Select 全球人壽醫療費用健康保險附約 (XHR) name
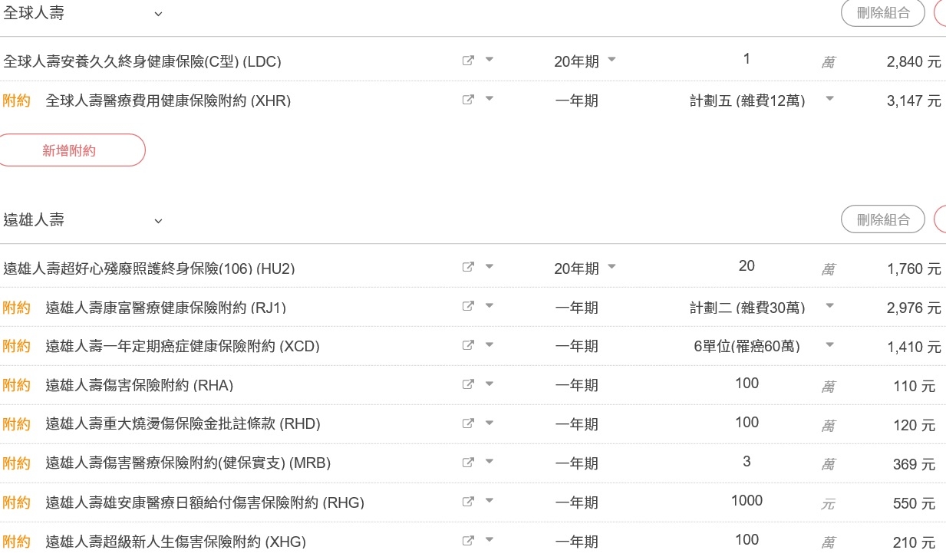The image size is (946, 560). point(168,100)
